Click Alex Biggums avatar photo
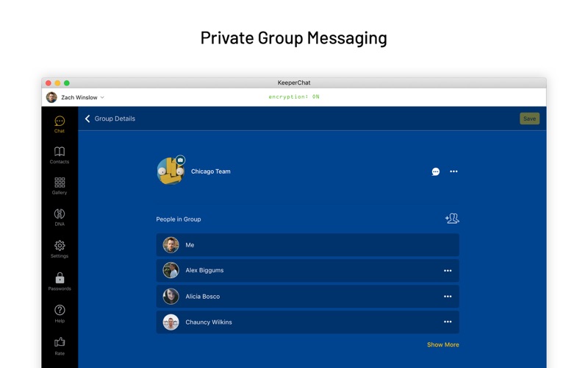This screenshot has height=368, width=588. point(171,270)
